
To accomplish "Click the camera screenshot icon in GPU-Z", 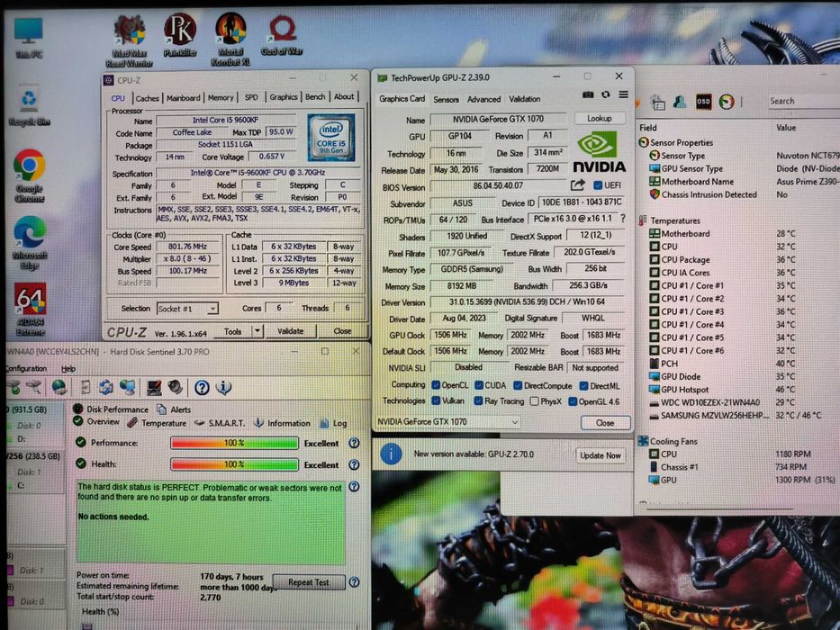I will click(x=588, y=94).
